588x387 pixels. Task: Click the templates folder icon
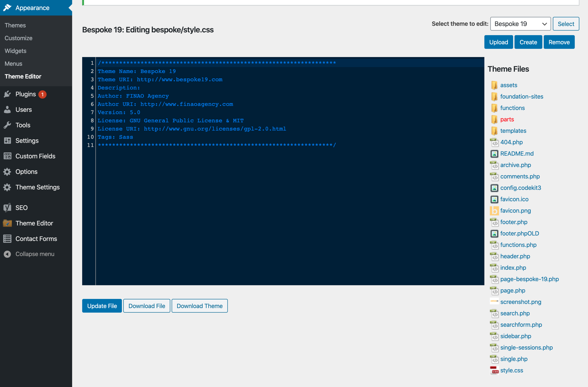click(x=494, y=131)
